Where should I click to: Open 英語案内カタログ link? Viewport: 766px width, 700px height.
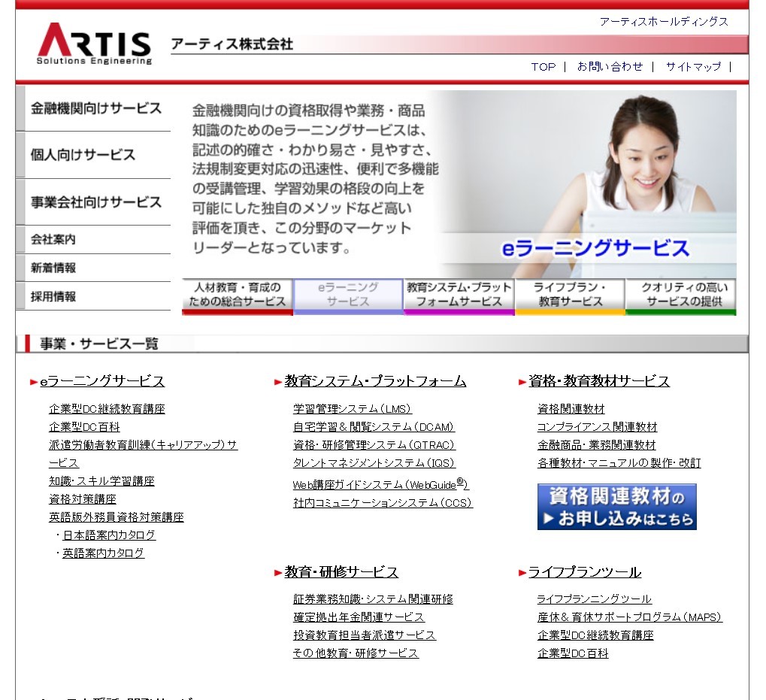(104, 553)
